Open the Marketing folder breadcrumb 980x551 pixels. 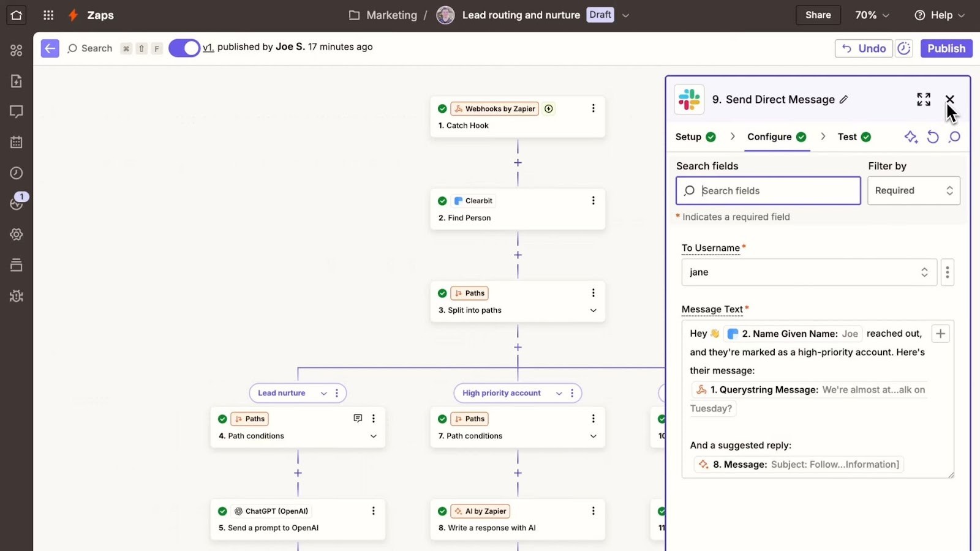[391, 15]
